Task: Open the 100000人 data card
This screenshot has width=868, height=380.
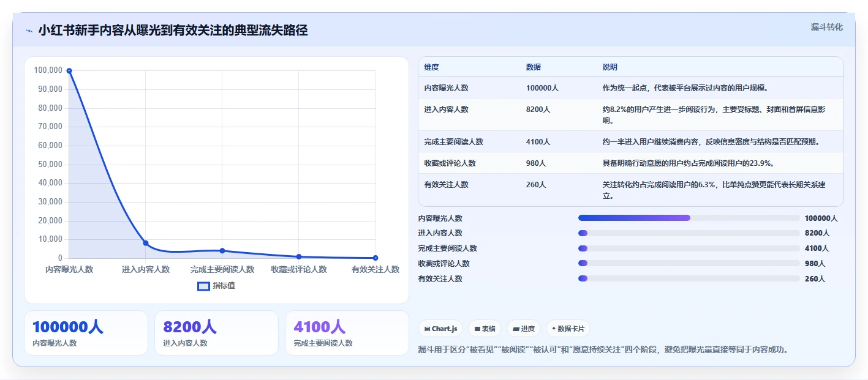Action: point(86,333)
